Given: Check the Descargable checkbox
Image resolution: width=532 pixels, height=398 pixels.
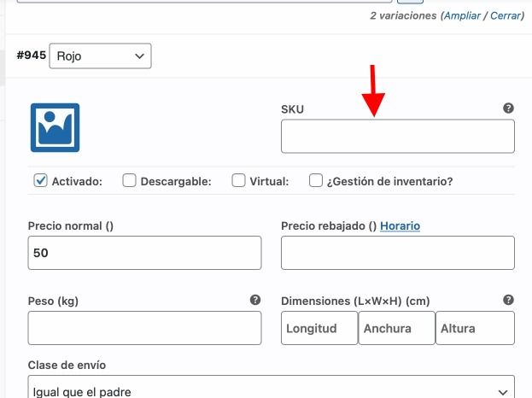Looking at the screenshot, I should tap(129, 180).
